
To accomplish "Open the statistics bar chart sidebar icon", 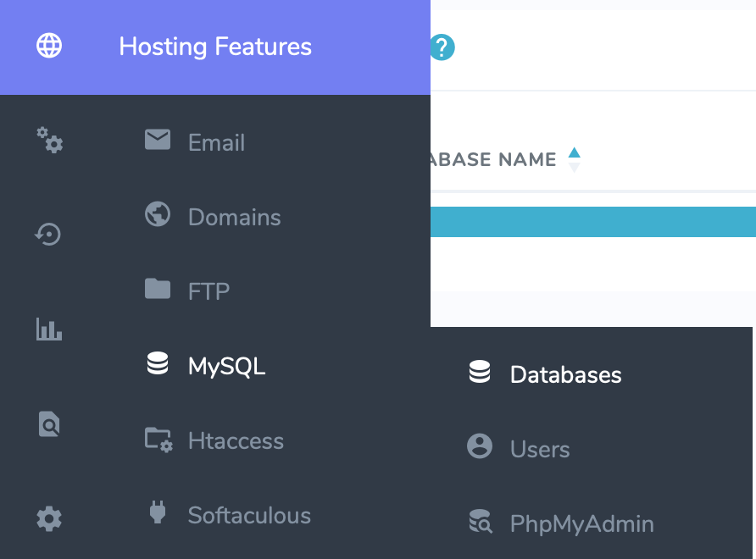I will click(48, 329).
